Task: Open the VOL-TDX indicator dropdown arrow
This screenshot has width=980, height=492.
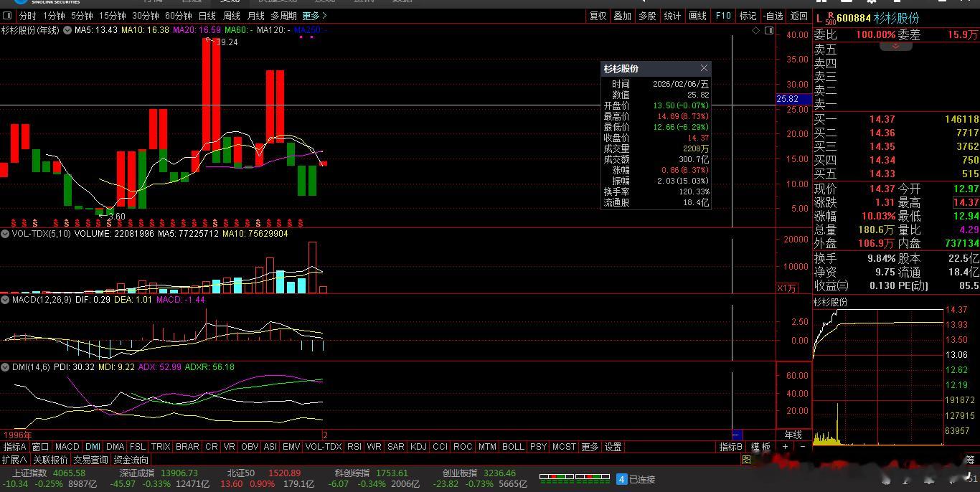Action: [x=4, y=234]
